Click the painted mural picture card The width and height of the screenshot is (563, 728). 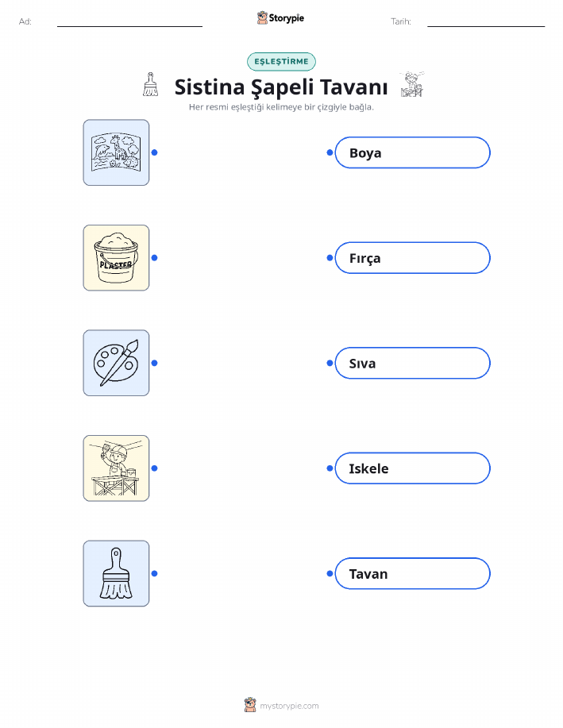(116, 152)
